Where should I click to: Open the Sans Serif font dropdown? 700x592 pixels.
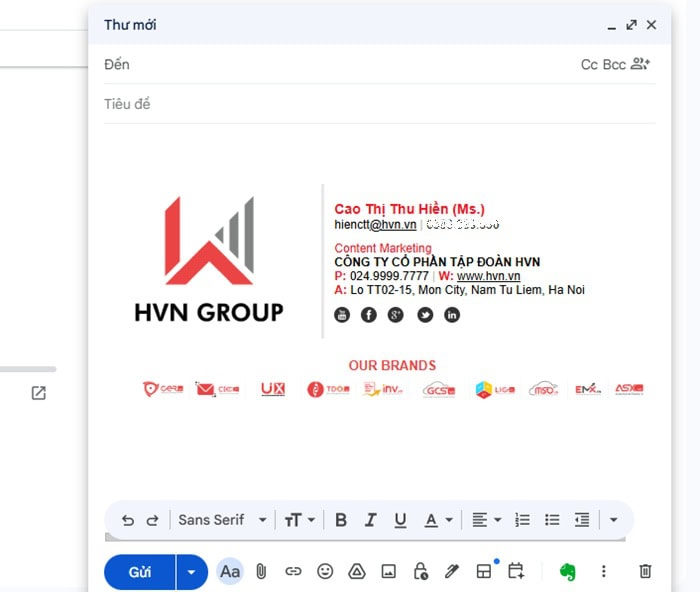[222, 520]
